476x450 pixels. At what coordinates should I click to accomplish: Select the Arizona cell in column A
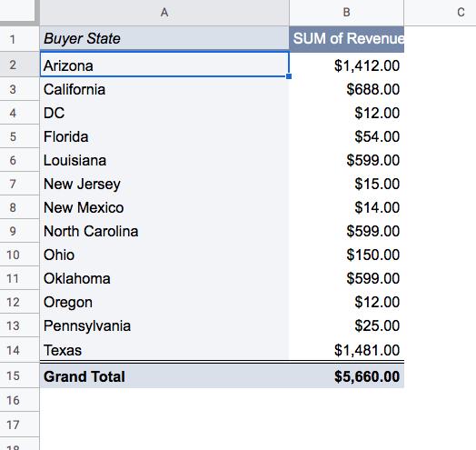point(164,65)
